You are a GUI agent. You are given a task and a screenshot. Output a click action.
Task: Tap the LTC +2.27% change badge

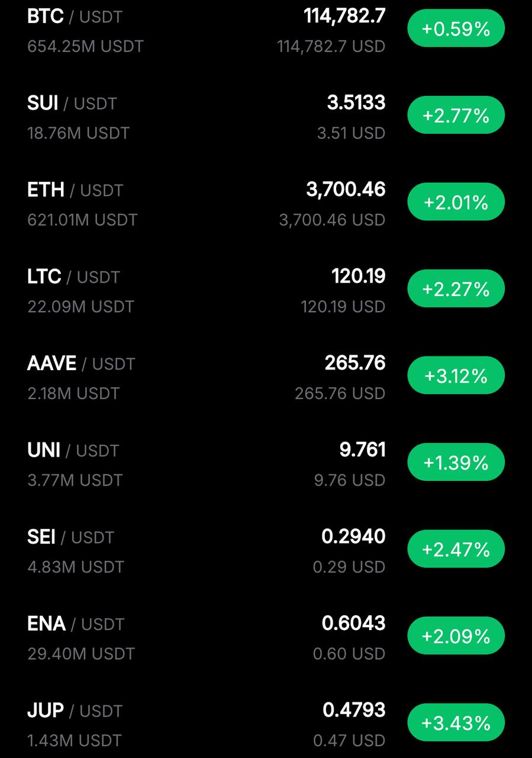[x=456, y=289]
